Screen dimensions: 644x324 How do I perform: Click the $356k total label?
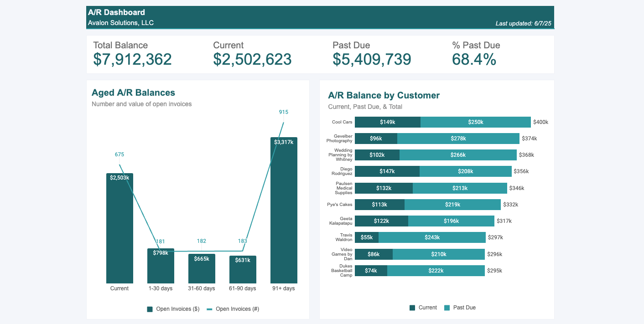pos(521,171)
